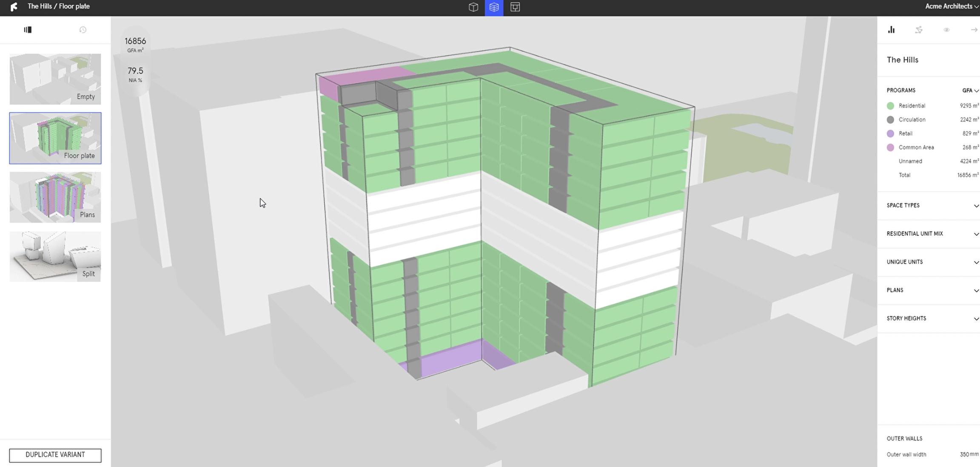Select the Empty variant thumbnail

point(55,79)
